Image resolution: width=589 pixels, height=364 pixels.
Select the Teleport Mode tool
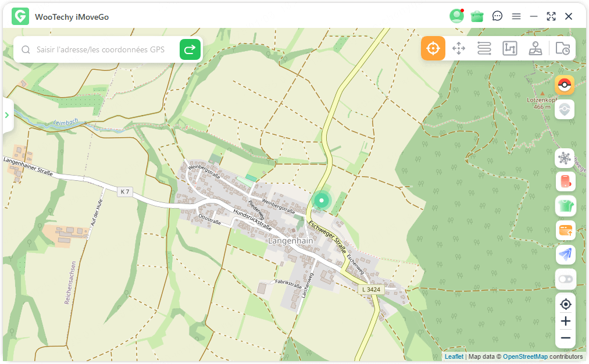tap(433, 48)
